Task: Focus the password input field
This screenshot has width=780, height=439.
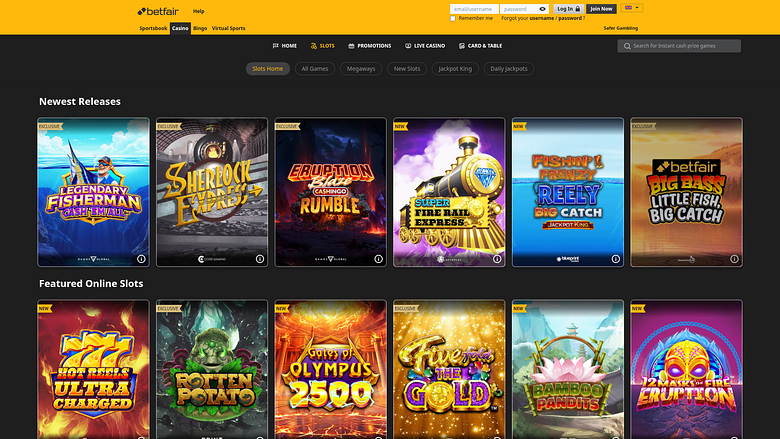Action: 524,9
